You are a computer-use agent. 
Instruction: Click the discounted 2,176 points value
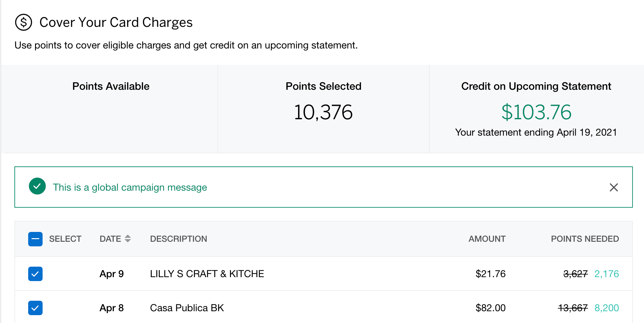pyautogui.click(x=606, y=274)
